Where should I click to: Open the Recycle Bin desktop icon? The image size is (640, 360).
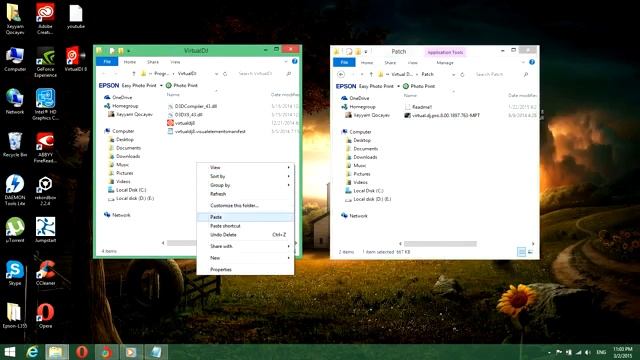point(15,144)
